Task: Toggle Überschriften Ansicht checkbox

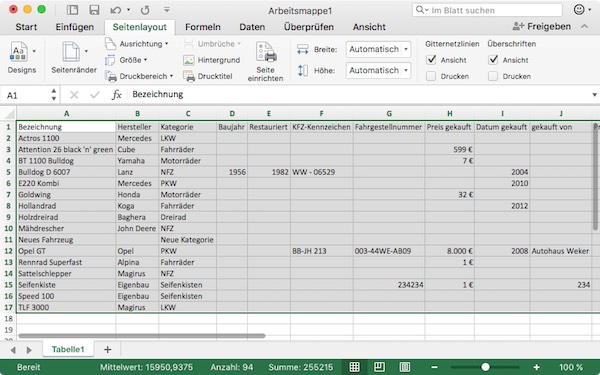Action: click(x=493, y=60)
